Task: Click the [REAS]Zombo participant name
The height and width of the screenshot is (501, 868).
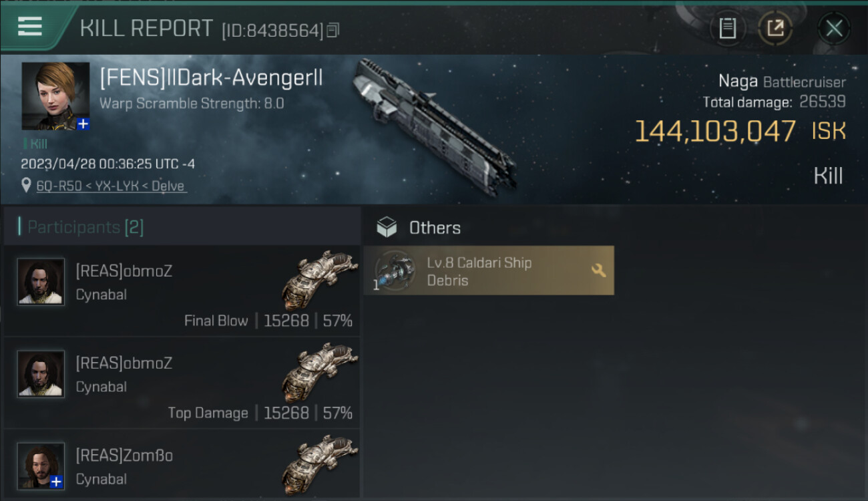Action: (x=125, y=456)
